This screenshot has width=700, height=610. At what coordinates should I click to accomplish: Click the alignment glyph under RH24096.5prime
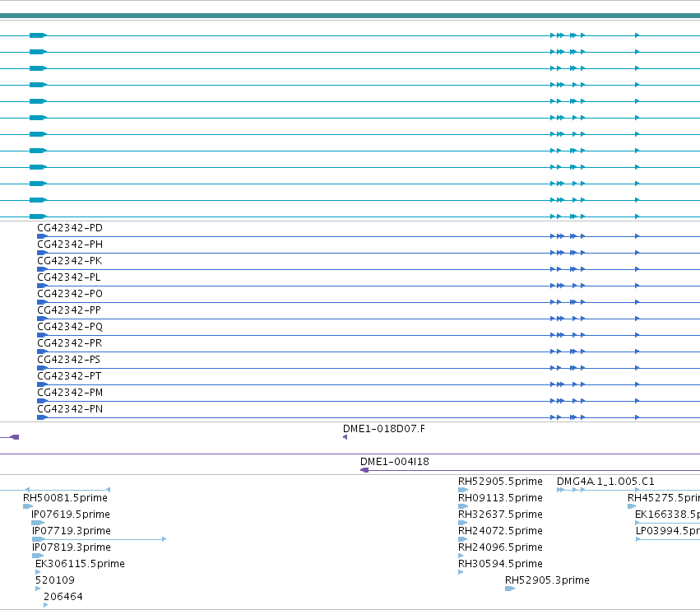coord(461,556)
